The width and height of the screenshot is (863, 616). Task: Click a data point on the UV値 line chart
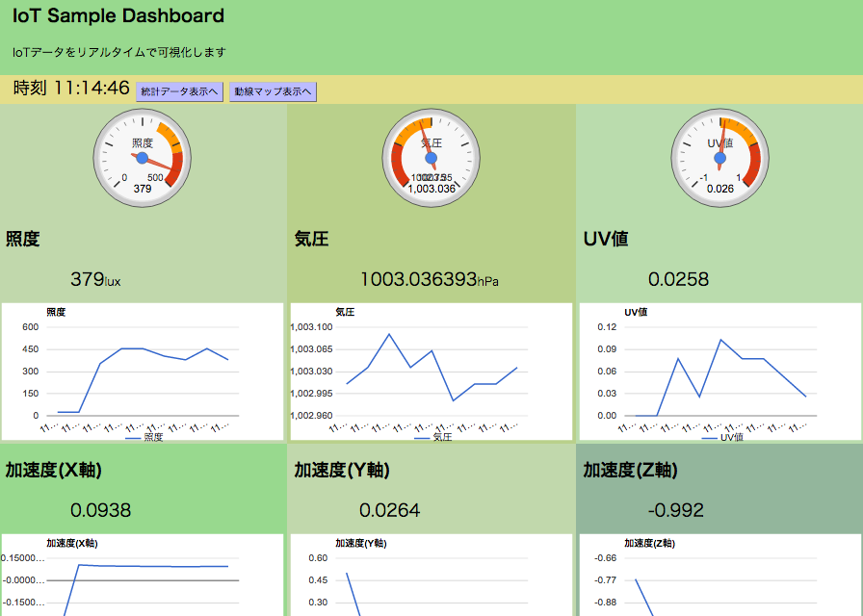(x=719, y=339)
